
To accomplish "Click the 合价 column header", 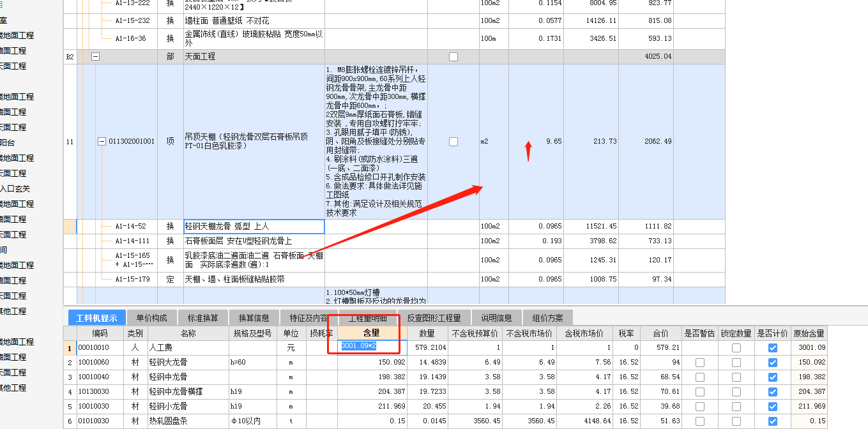I will 661,333.
